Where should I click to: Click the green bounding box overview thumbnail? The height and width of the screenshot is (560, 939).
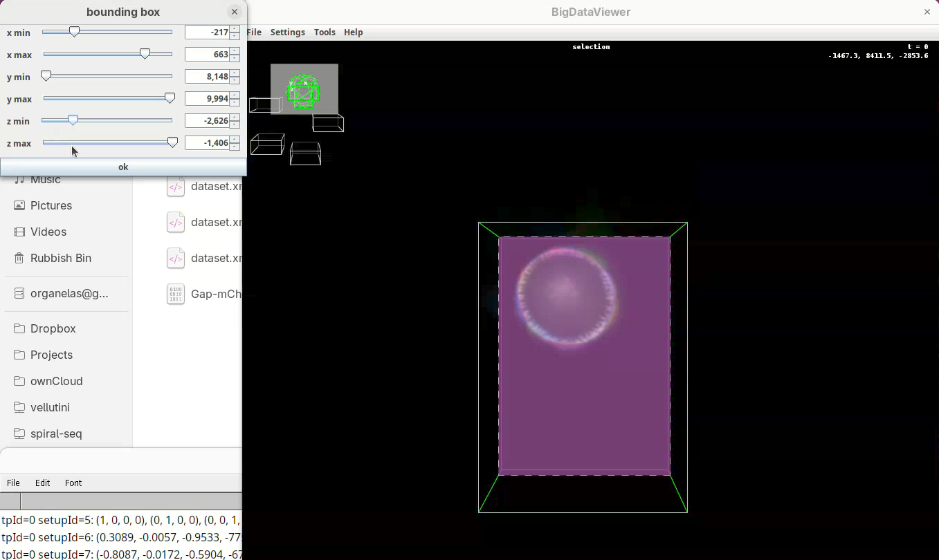(304, 90)
